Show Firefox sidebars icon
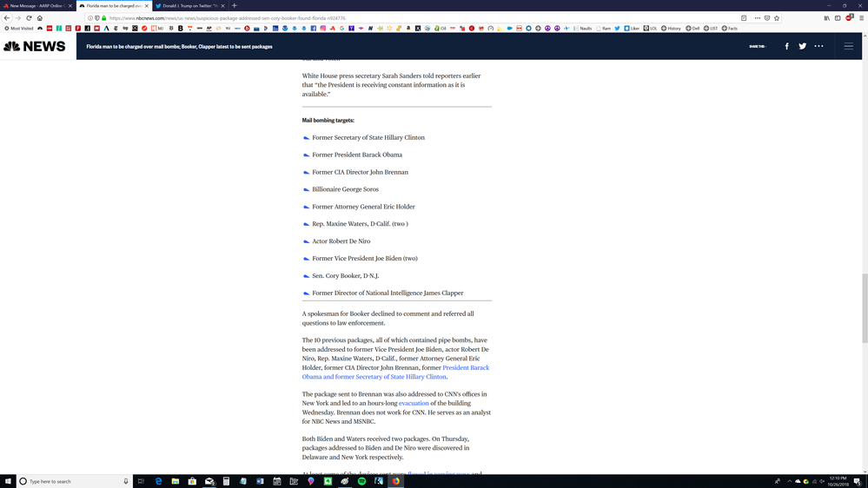 838,18
